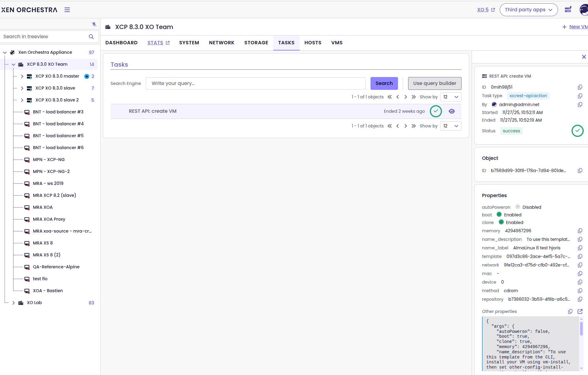Copy the Object ID value
The width and height of the screenshot is (588, 375).
(580, 171)
